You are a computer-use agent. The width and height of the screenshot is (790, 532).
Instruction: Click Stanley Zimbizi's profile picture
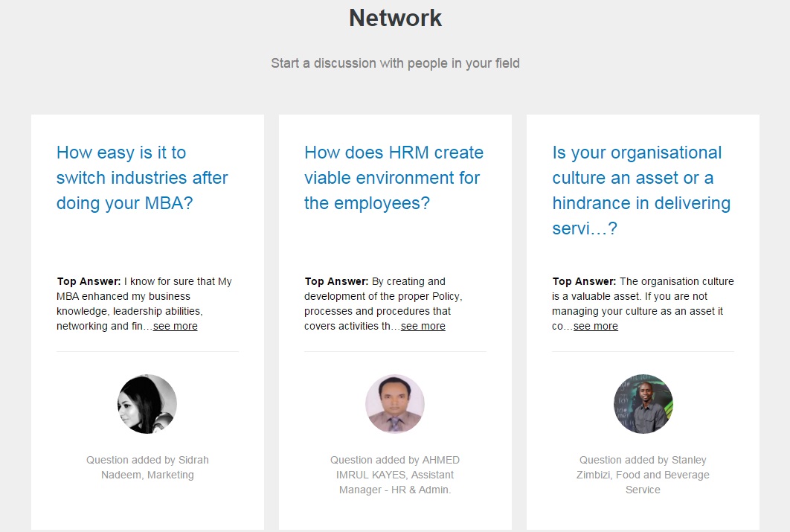pyautogui.click(x=643, y=404)
